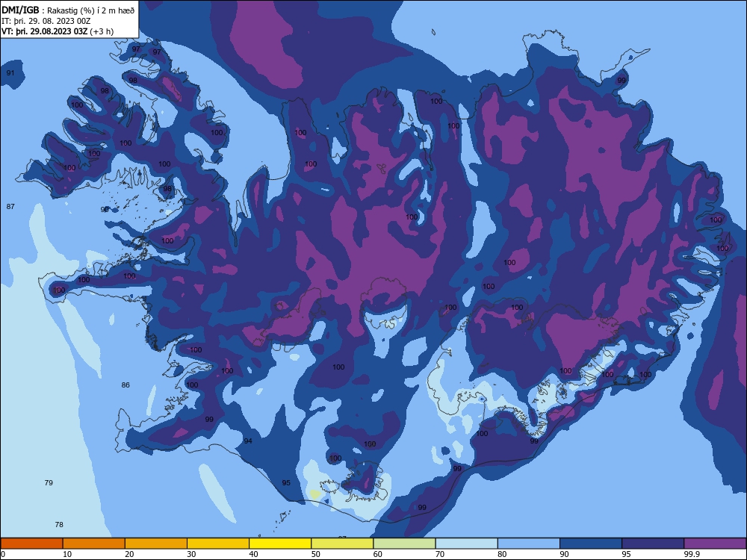Screen dimensions: 747x560
Task: Click the humidity value '94' on the map
Action: point(248,441)
